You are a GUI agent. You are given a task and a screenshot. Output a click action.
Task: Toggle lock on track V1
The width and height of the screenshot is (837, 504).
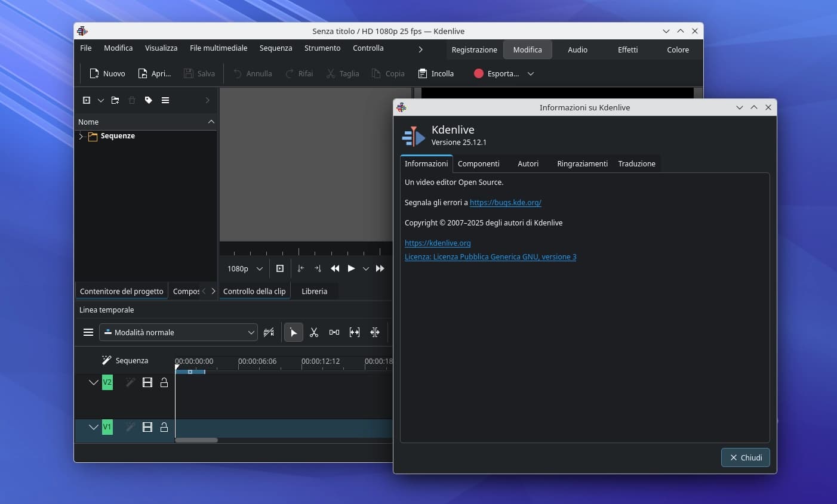164,427
